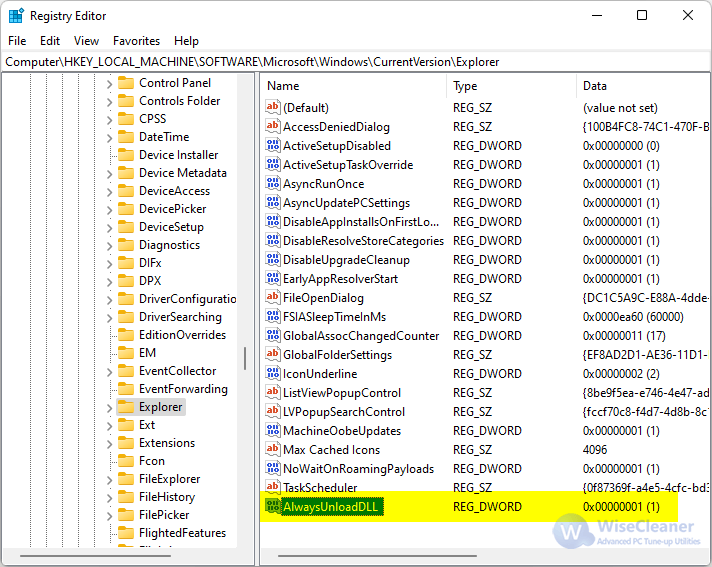The width and height of the screenshot is (712, 567).
Task: Click the 0x0000ea60 (60000) data value
Action: click(633, 316)
